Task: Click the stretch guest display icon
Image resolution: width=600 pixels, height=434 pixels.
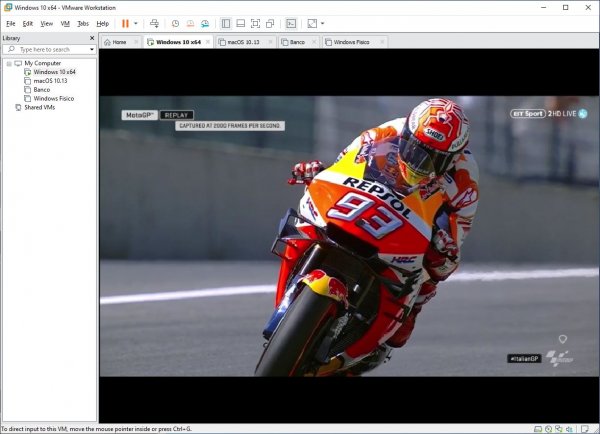Action: pos(312,24)
